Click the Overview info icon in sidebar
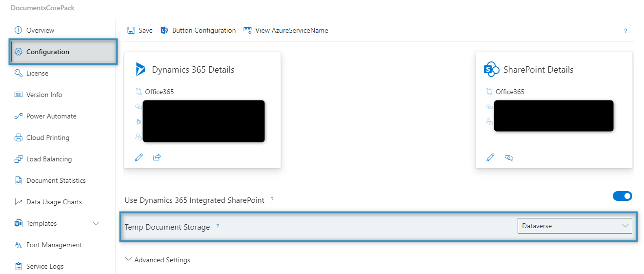The width and height of the screenshot is (644, 274). 19,30
